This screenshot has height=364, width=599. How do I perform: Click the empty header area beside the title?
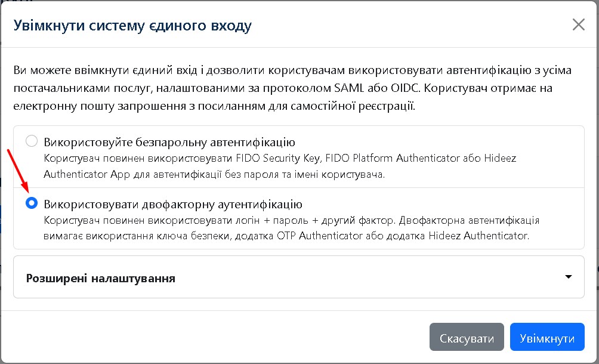pos(406,25)
